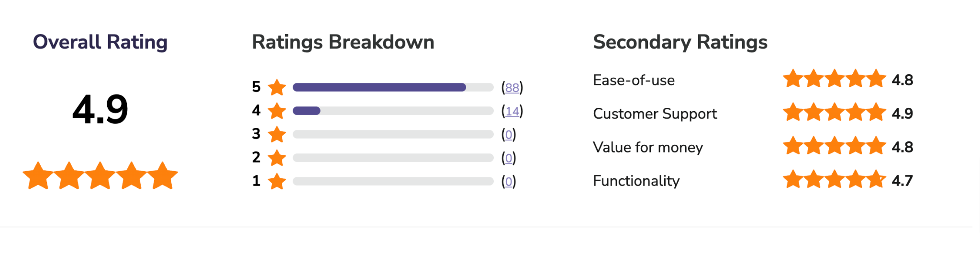The width and height of the screenshot is (980, 255).
Task: Open the 2-star reviews count link
Action: 509,158
